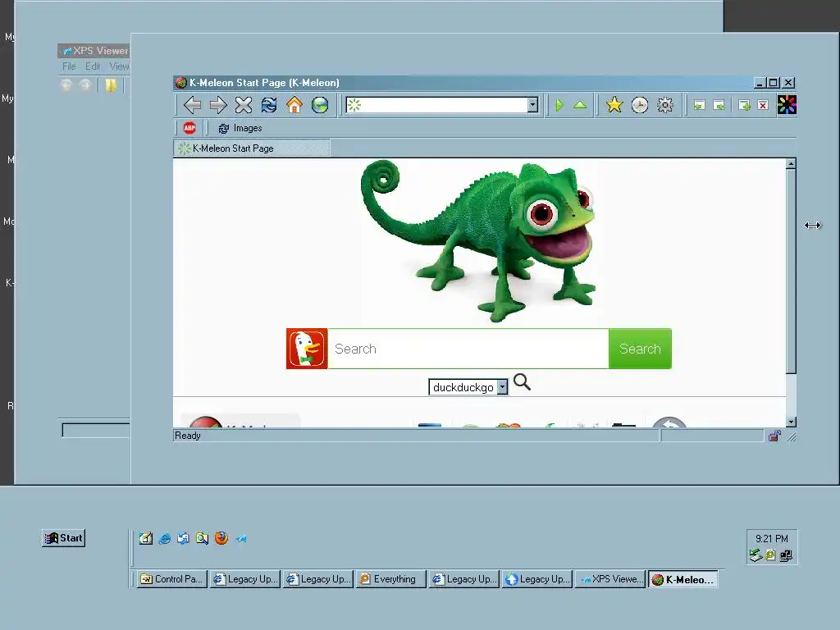Viewport: 840px width, 630px height.
Task: Open history with the clock icon
Action: tap(640, 105)
